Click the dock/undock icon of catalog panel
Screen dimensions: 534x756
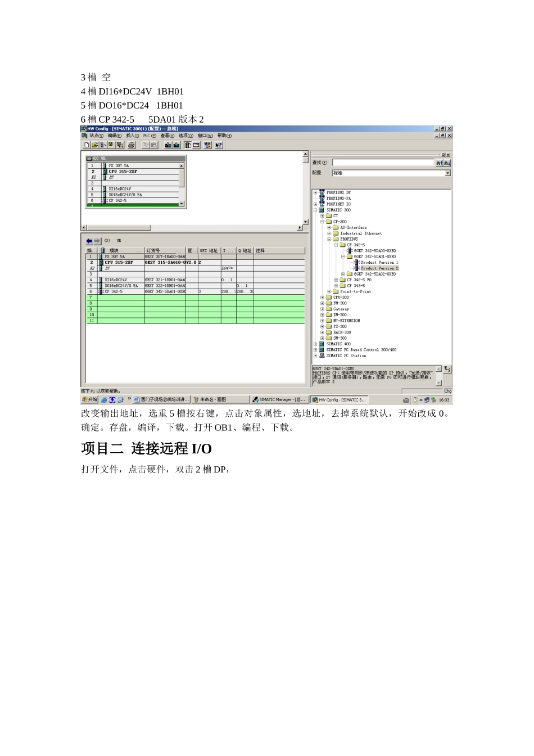443,155
